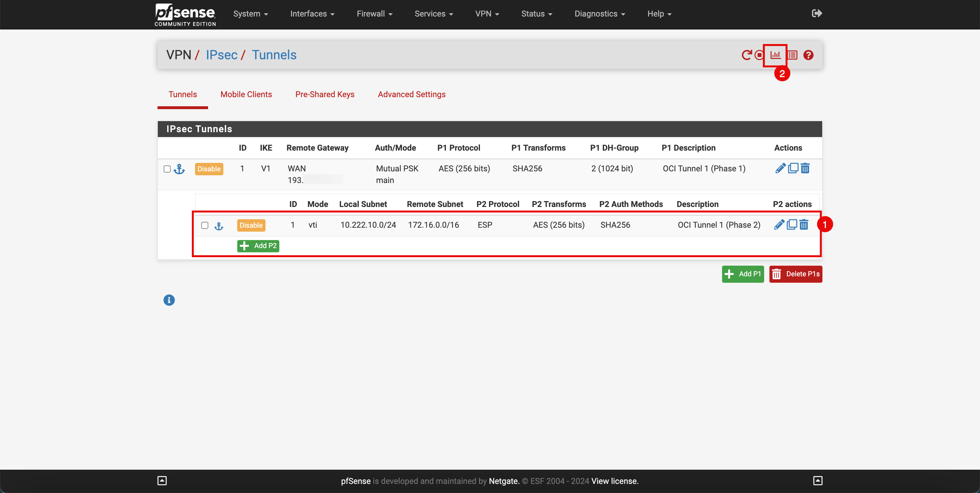Expand the VPN dropdown menu
980x493 pixels.
(x=487, y=14)
